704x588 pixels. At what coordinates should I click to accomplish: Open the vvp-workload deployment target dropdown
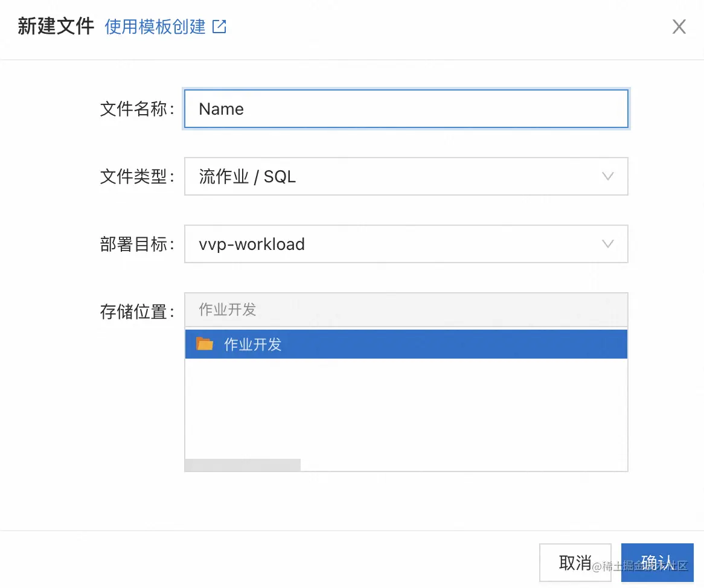(392, 244)
